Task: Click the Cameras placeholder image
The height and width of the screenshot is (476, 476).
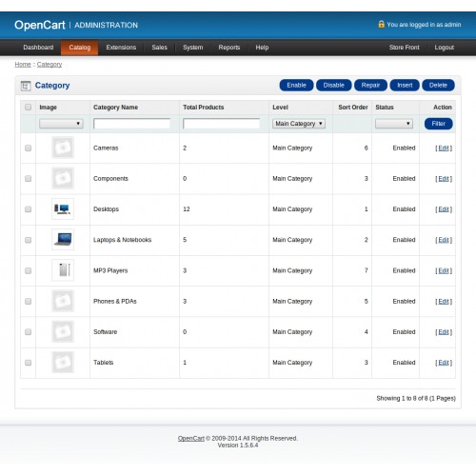Action: point(63,148)
